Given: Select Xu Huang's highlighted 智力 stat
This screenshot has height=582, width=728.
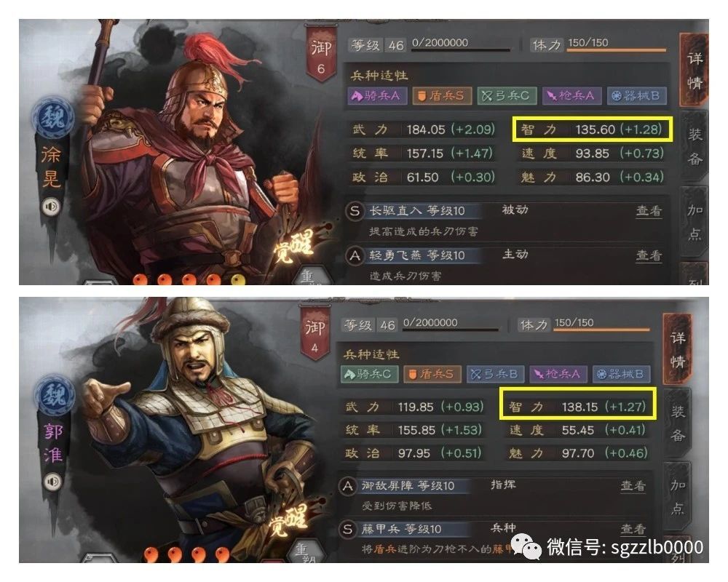Looking at the screenshot, I should 593,129.
